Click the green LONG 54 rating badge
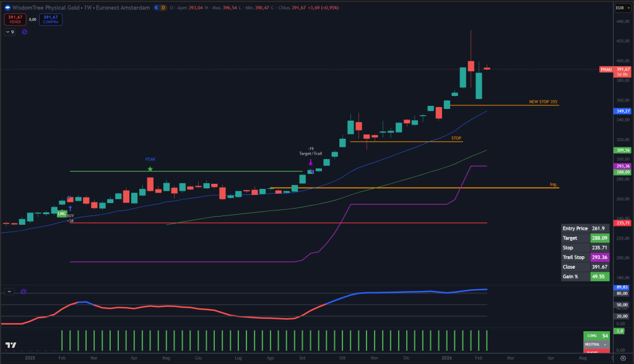 (x=596, y=336)
